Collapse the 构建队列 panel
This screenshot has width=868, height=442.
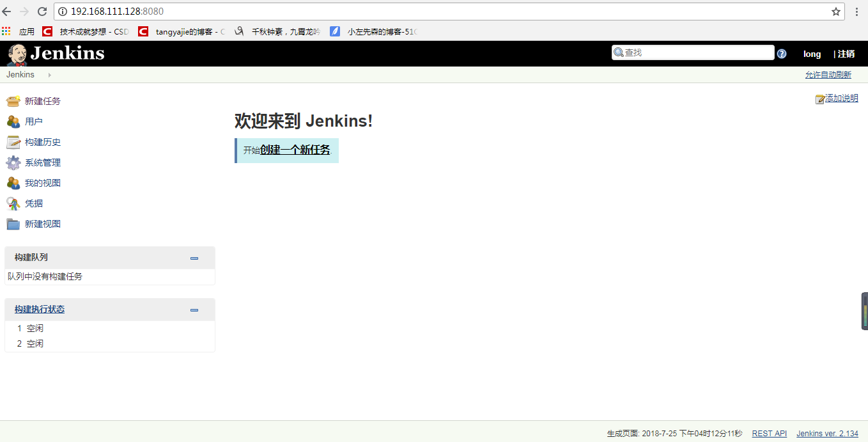[x=194, y=258]
